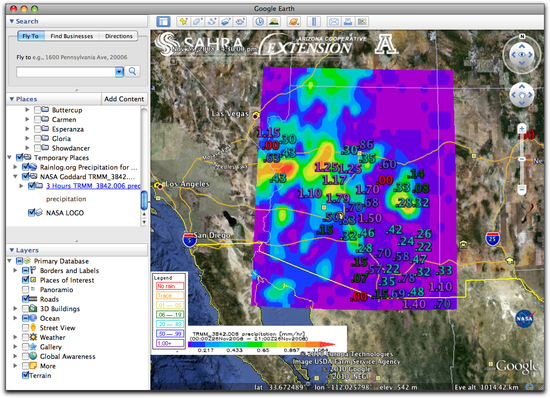Switch to the Find Businesses tab
Screen dimensions: 550x398
pos(72,36)
